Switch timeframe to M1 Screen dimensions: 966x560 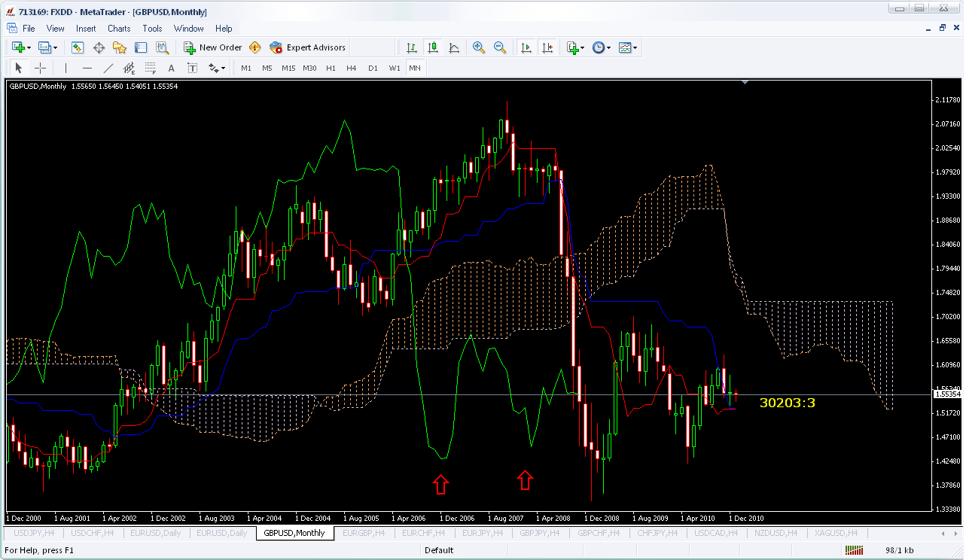[246, 68]
